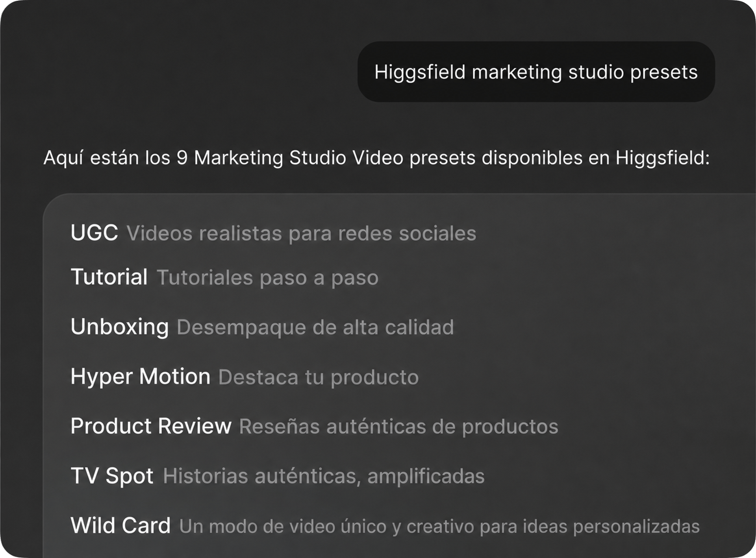The height and width of the screenshot is (558, 756).
Task: Click description 'Historias auténticas, amplificadas'
Action: click(x=324, y=477)
